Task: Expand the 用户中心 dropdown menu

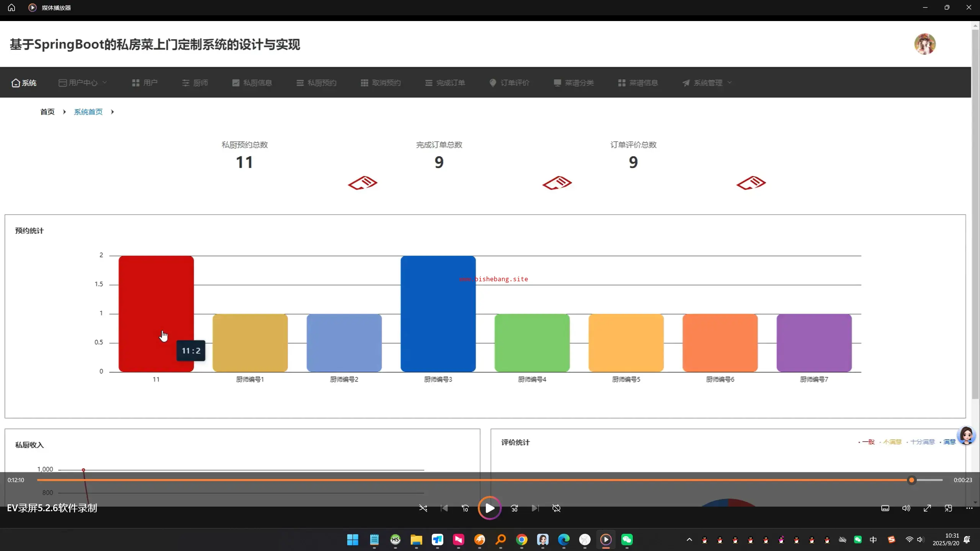Action: coord(83,83)
